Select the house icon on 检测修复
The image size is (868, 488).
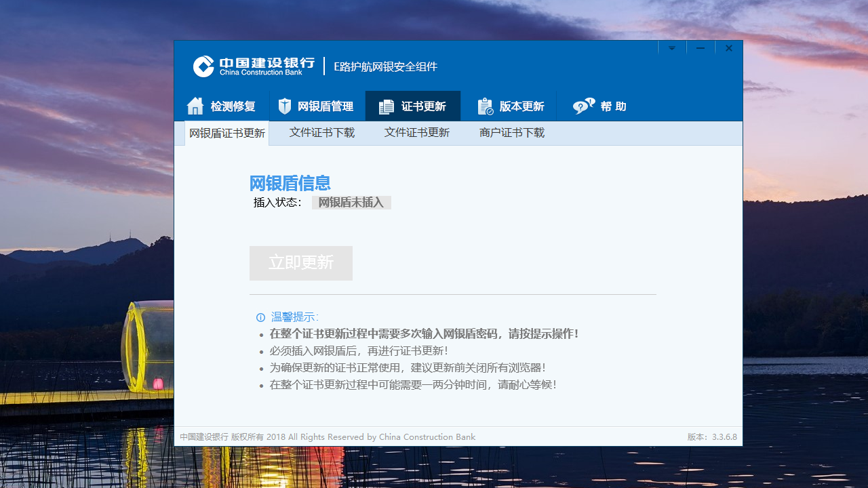(195, 105)
